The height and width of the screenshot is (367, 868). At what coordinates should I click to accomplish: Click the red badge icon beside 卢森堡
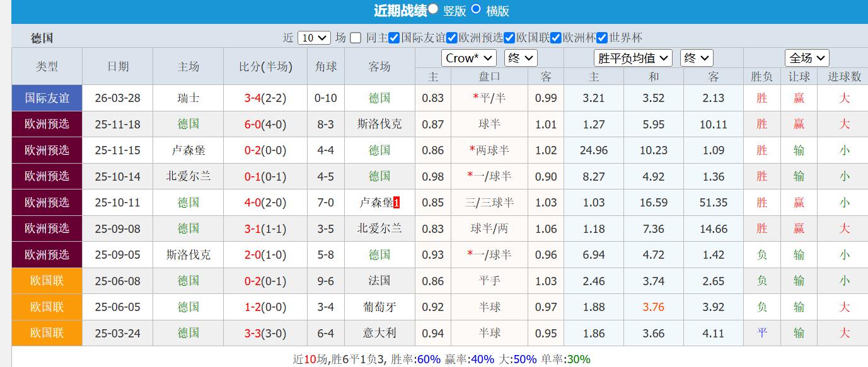coord(396,201)
